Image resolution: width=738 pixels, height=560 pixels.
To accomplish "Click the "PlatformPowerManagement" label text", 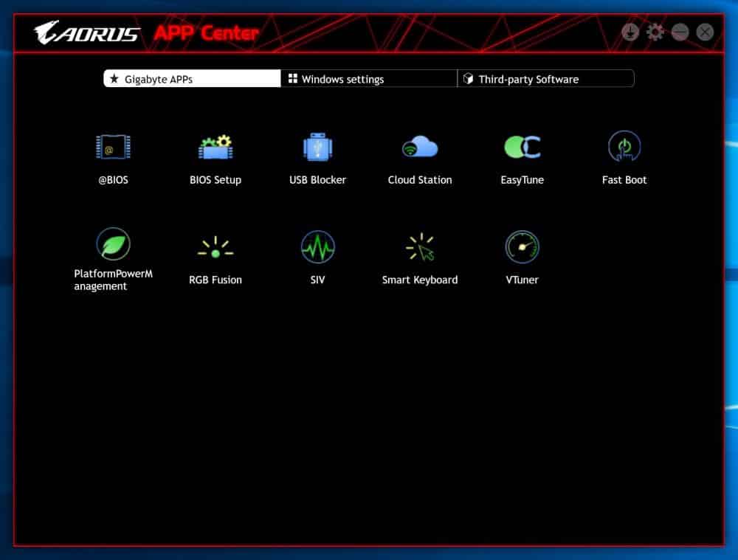I will 113,280.
